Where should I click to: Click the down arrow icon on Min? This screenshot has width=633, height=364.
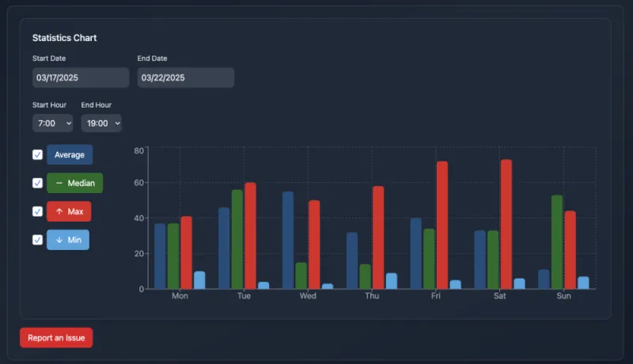(x=59, y=240)
